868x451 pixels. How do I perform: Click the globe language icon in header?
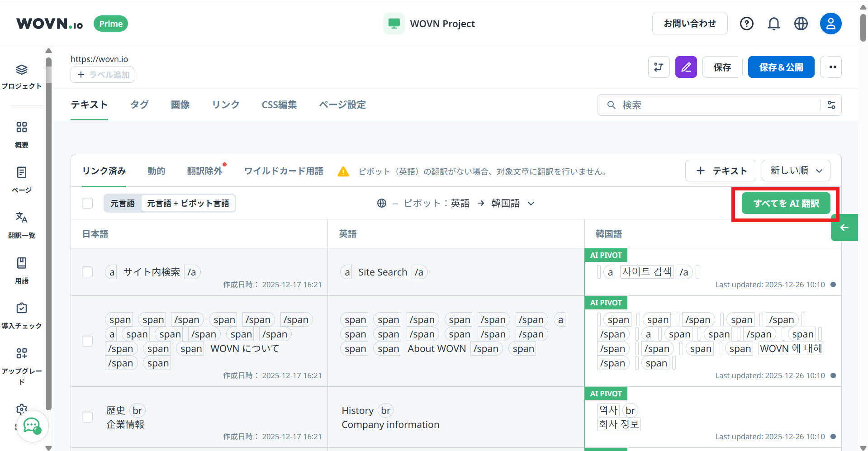click(x=801, y=24)
